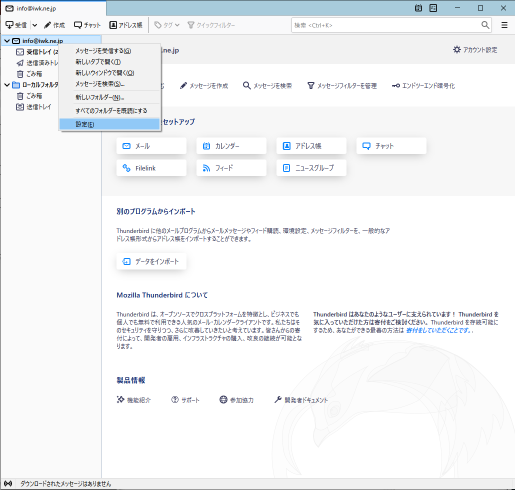Open the タグ dropdown in toolbar
The height and width of the screenshot is (490, 515).
point(167,25)
